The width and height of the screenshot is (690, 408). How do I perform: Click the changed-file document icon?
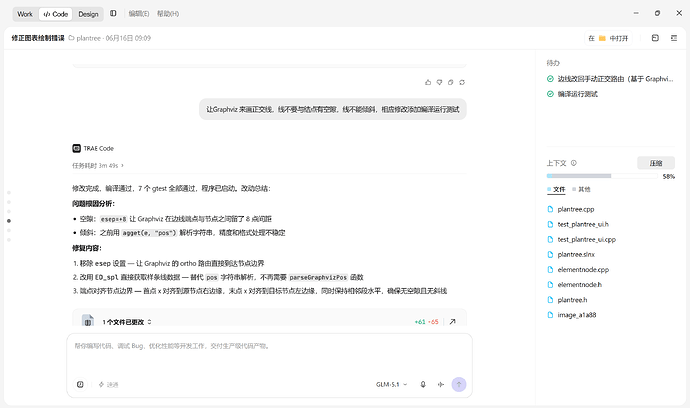point(88,320)
